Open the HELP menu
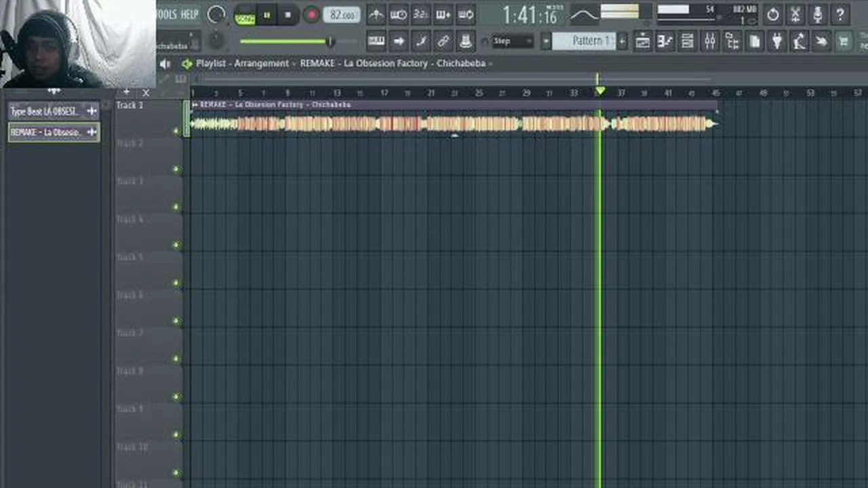 (189, 14)
